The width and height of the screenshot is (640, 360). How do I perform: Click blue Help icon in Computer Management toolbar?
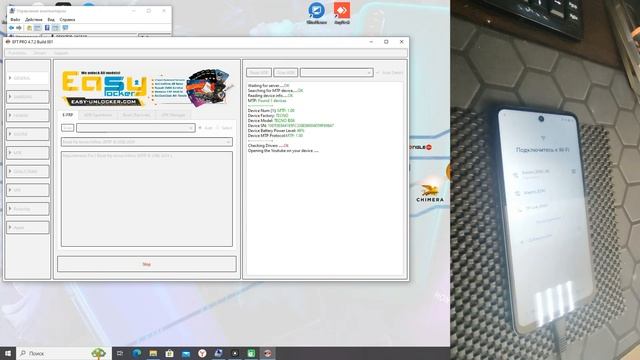coord(47,28)
